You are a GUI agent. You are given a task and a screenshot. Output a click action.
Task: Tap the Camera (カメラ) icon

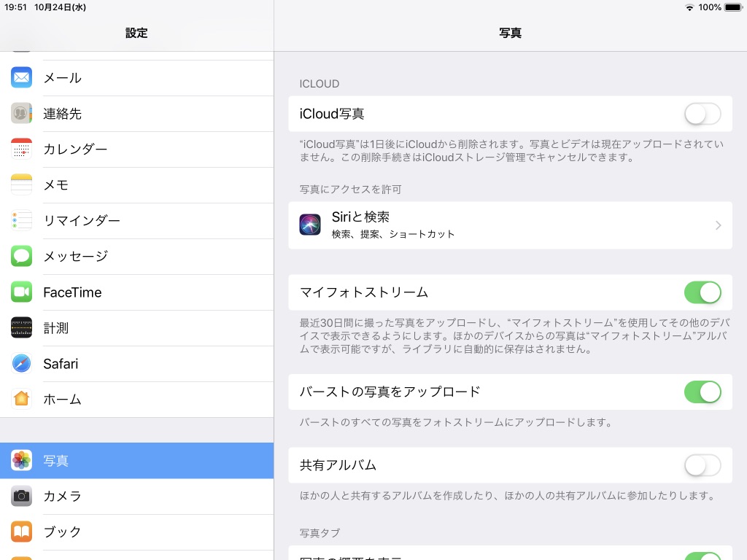21,496
